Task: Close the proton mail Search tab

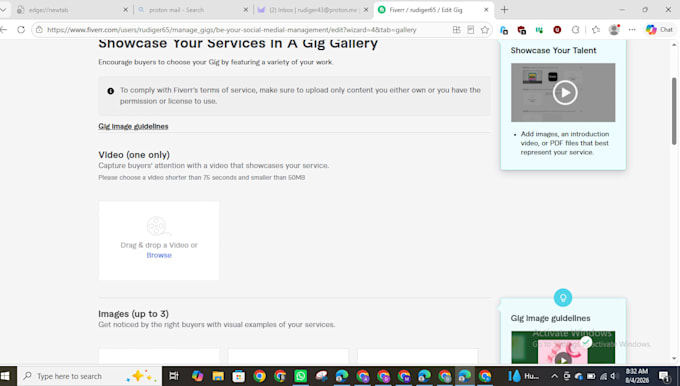Action: 245,10
